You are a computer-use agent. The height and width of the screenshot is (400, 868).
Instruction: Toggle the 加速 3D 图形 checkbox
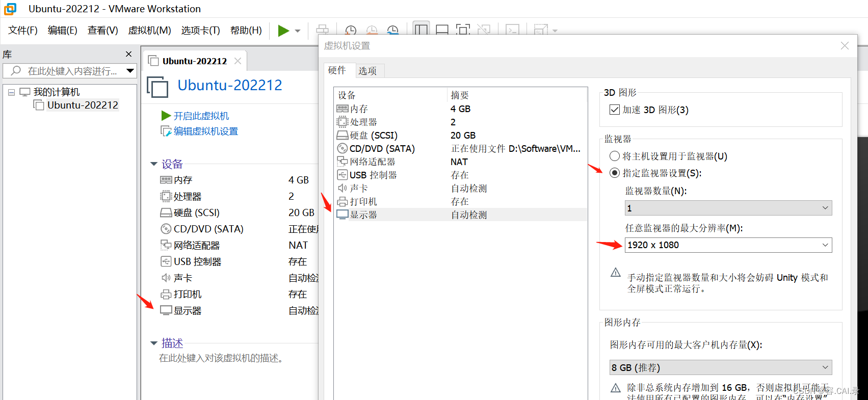[615, 110]
